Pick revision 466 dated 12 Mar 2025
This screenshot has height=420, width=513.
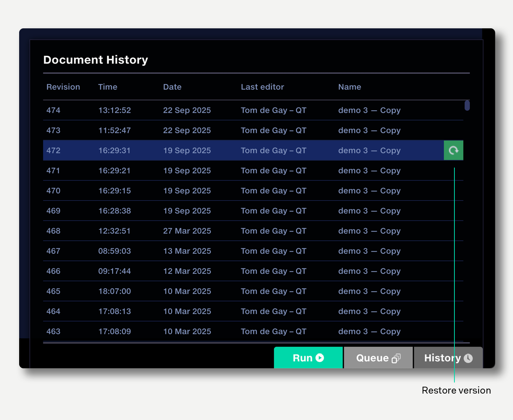point(253,271)
